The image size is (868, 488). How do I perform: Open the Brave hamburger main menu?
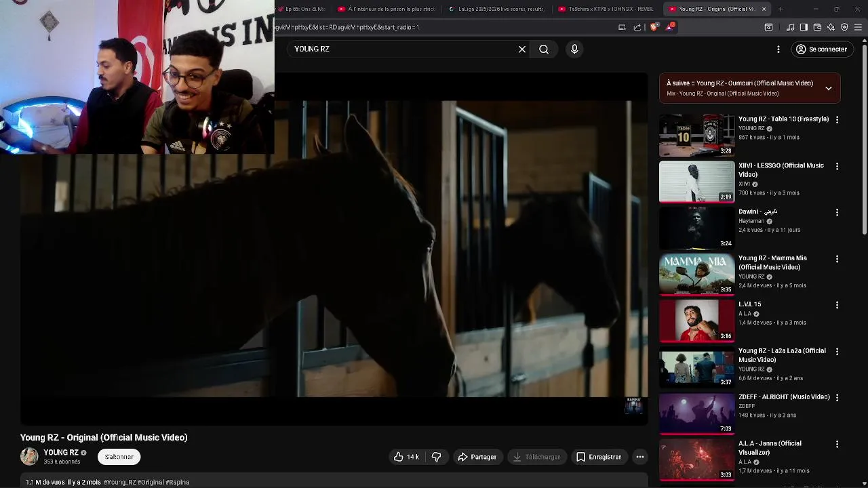click(858, 27)
